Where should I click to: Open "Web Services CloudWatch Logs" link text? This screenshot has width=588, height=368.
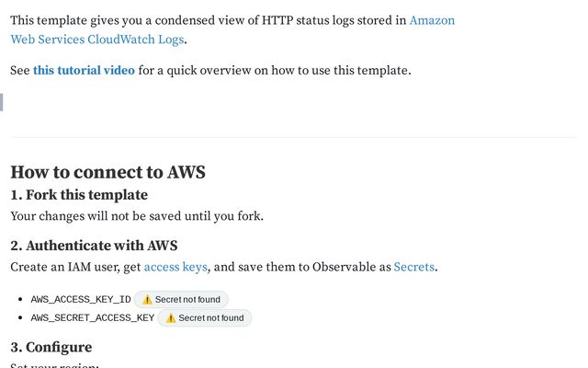point(96,39)
